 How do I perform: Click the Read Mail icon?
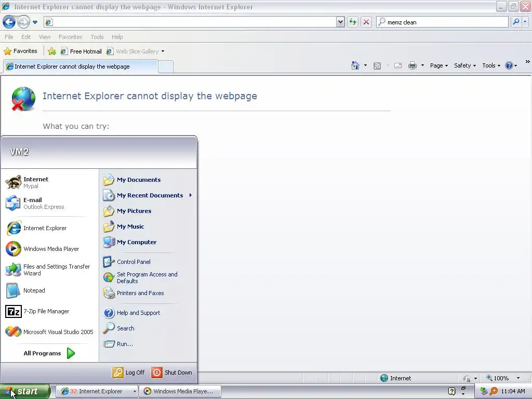pyautogui.click(x=398, y=65)
